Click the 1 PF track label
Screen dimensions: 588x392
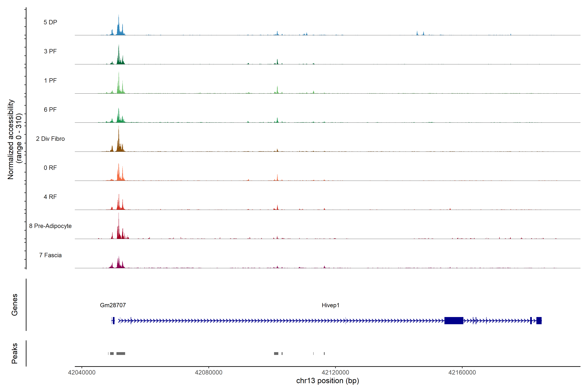point(50,81)
